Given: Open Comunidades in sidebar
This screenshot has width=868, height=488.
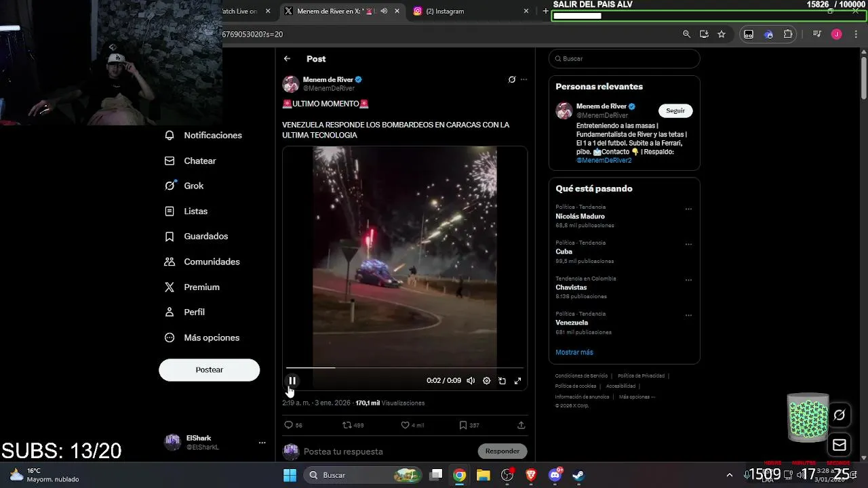Looking at the screenshot, I should point(202,262).
